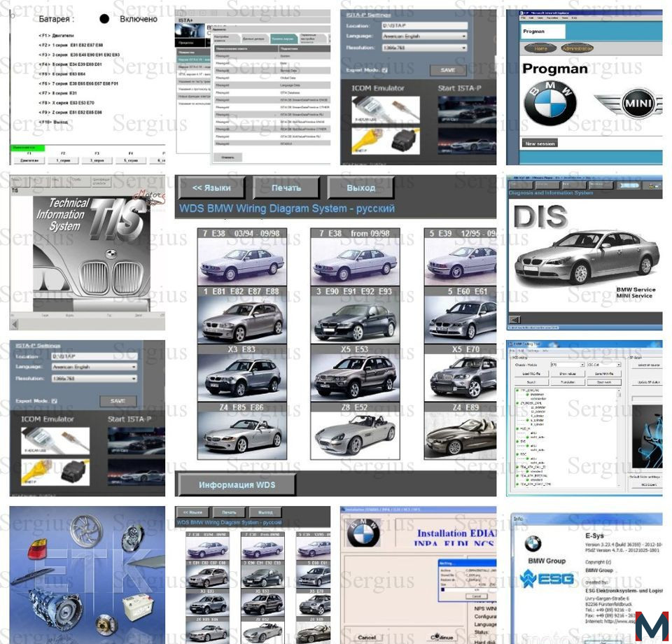Select the 7 E38 from 09/98 car thumbnail in large WDS
This screenshot has width=672, height=644.
click(356, 257)
